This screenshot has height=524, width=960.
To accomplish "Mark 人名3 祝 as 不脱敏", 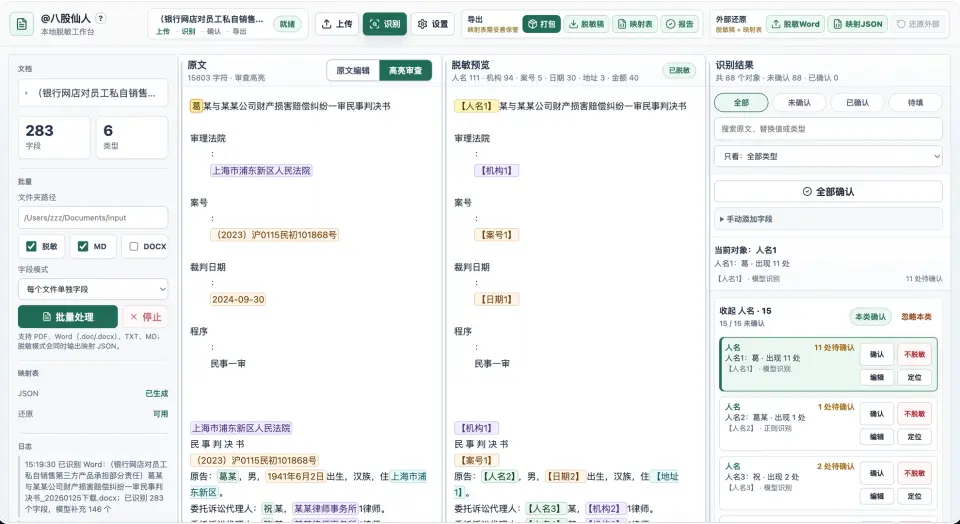I will (x=915, y=473).
